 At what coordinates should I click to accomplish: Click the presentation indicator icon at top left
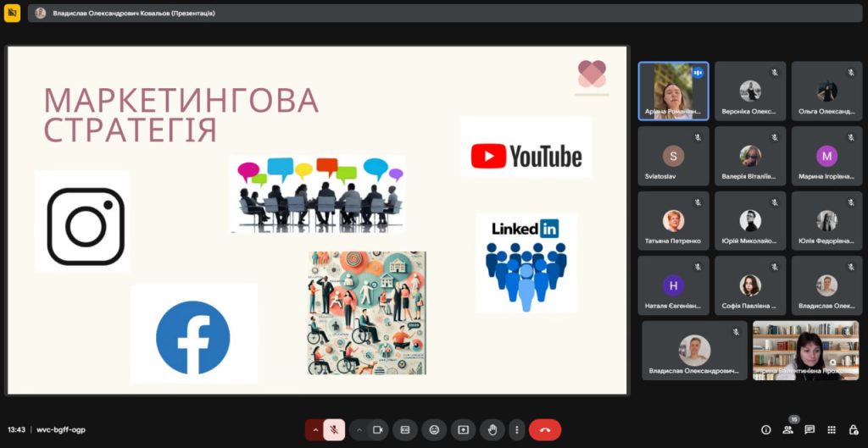[x=12, y=14]
